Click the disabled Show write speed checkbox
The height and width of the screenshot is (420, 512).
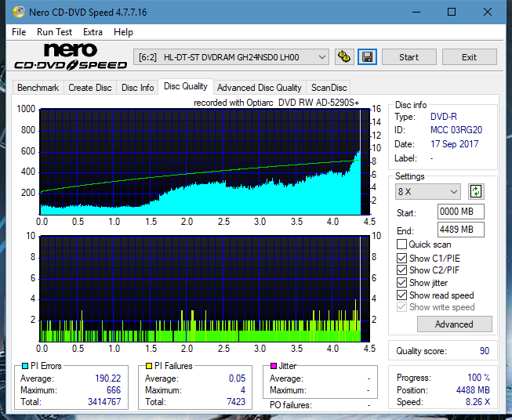[401, 307]
